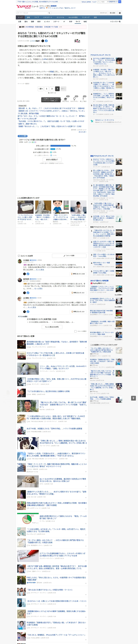Expand 山口健太's comment with もっと見る

point(32,308)
